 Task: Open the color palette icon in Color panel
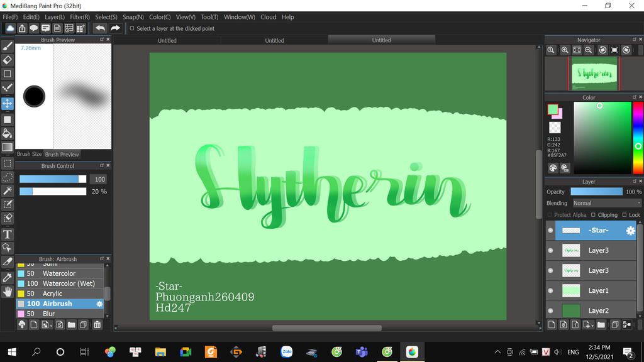(553, 168)
